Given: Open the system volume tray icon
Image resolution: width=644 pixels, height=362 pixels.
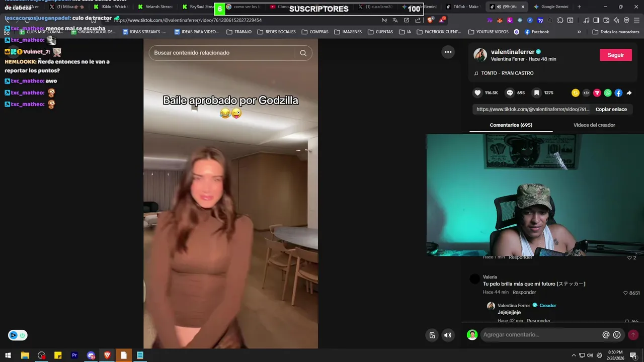Looking at the screenshot, I should tap(590, 355).
